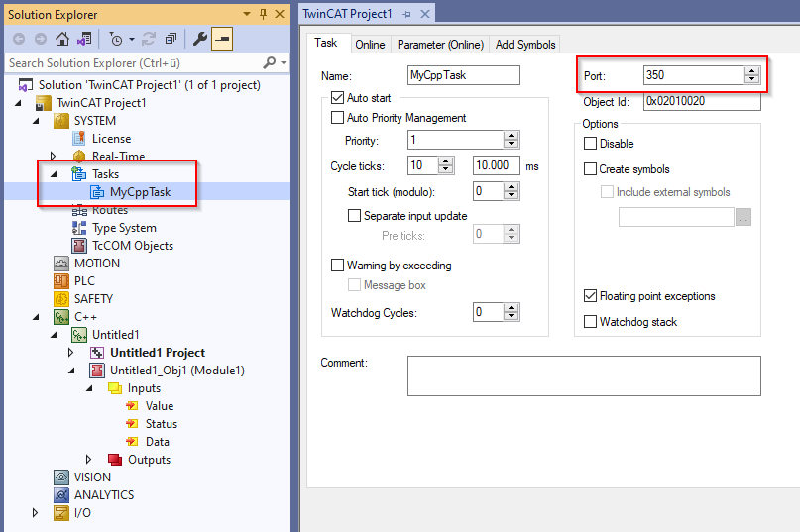Collapse the Untitled1 node
Viewport: 800px width, 532px height.
pos(55,335)
